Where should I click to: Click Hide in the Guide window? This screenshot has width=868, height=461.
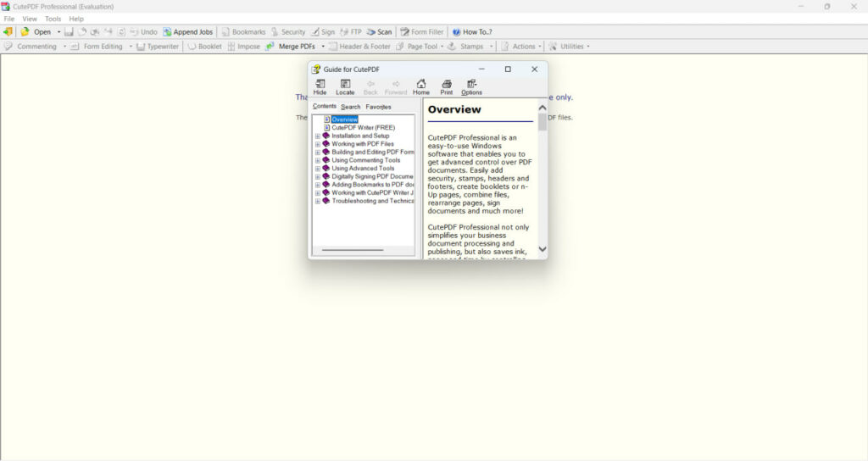pos(320,87)
